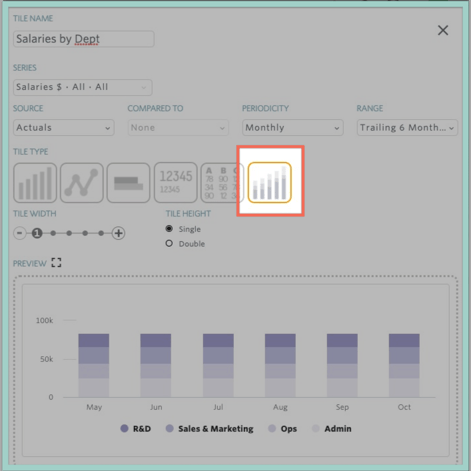Screen dimensions: 471x471
Task: Toggle R&D series in chart legend
Action: tap(136, 429)
